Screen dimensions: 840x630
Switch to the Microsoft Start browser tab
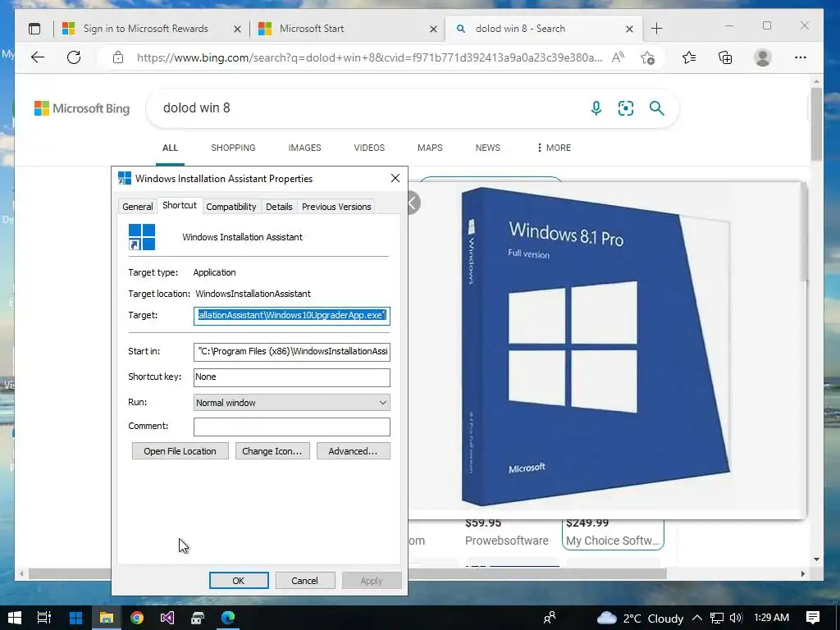pyautogui.click(x=311, y=29)
